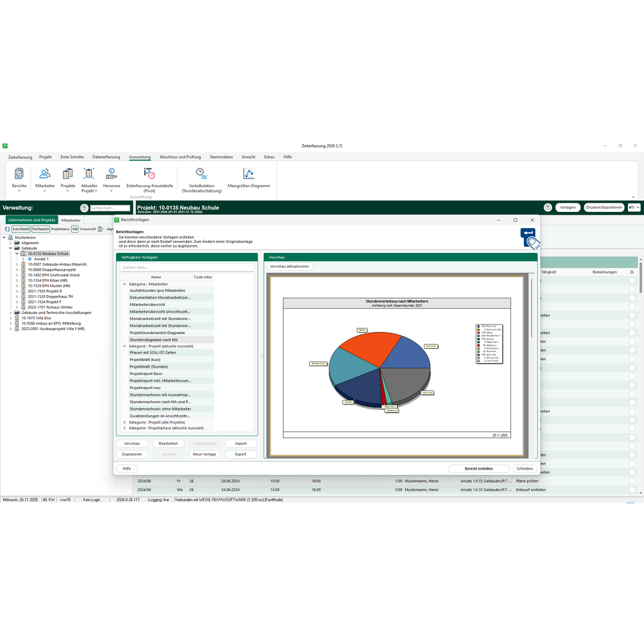Click the blue icon next to Ansatz 1

pos(30,259)
